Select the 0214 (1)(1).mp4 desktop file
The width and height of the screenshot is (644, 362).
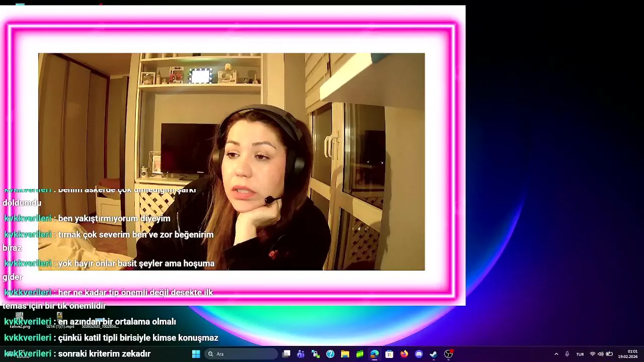[60, 320]
